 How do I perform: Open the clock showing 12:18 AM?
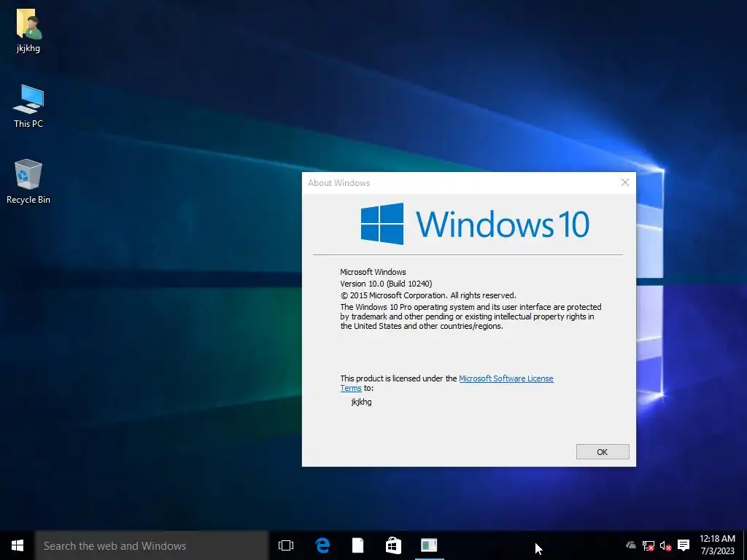coord(717,545)
